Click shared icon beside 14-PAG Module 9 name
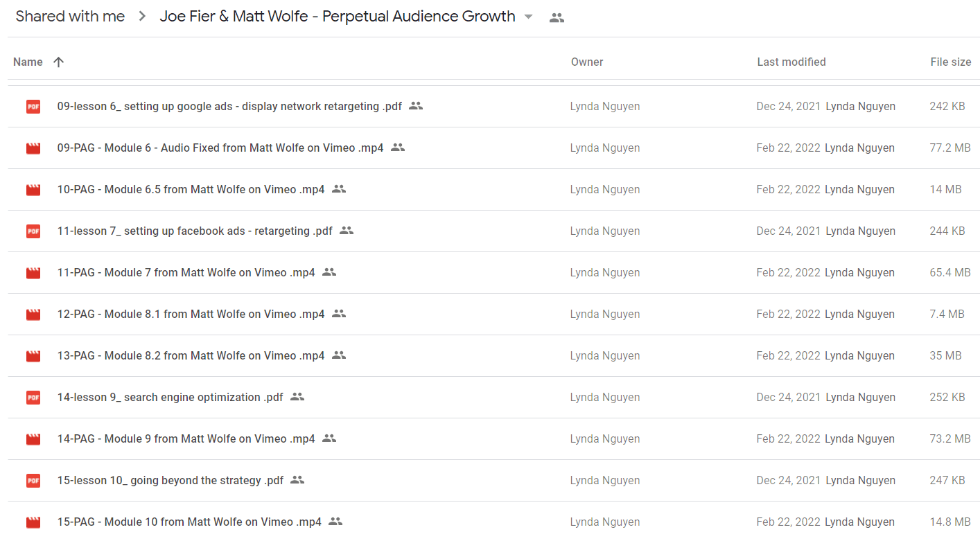 point(329,438)
